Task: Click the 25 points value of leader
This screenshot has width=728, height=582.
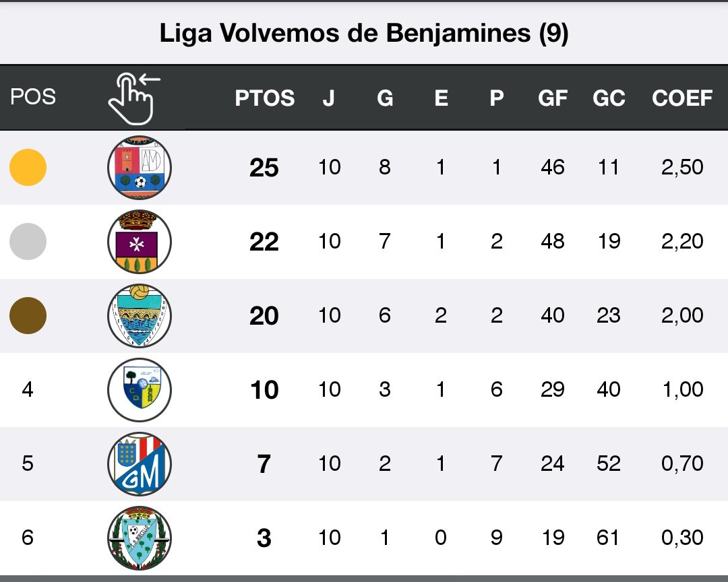Action: click(264, 168)
